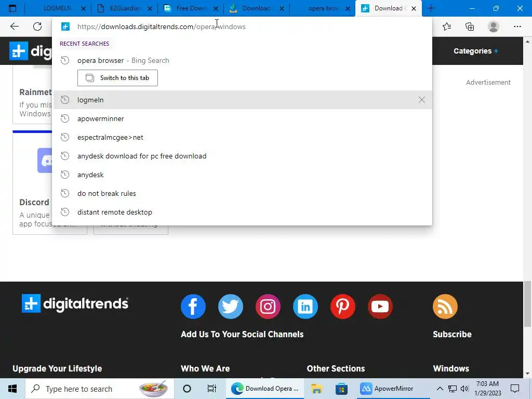Click the Subscribe label
Screen dimensions: 532x399
point(452,334)
